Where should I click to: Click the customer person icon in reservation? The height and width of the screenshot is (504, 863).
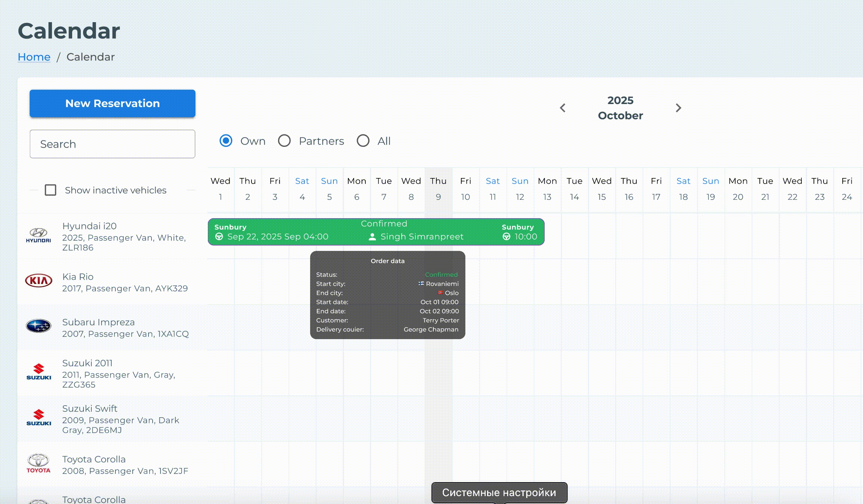pos(372,237)
